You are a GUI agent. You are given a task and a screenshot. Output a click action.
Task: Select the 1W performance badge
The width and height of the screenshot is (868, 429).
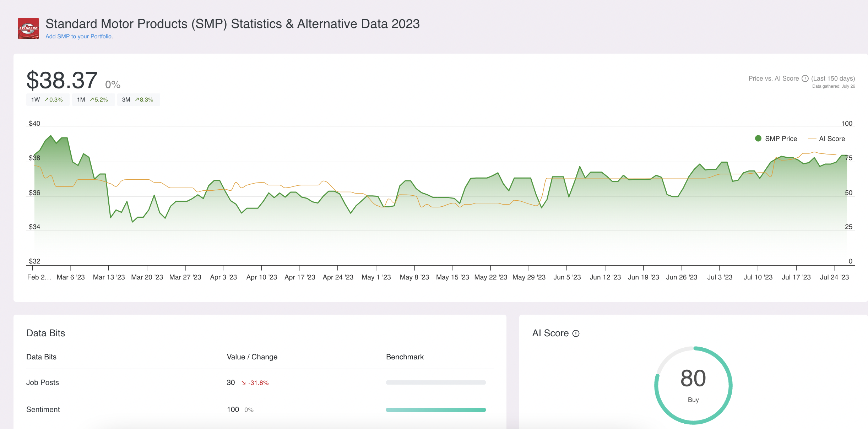coord(48,100)
